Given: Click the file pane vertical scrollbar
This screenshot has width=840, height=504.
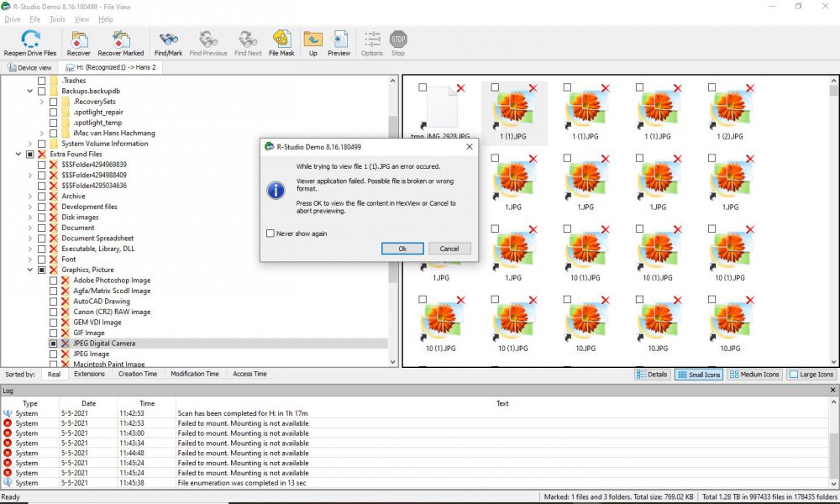Looking at the screenshot, I should click(x=833, y=222).
